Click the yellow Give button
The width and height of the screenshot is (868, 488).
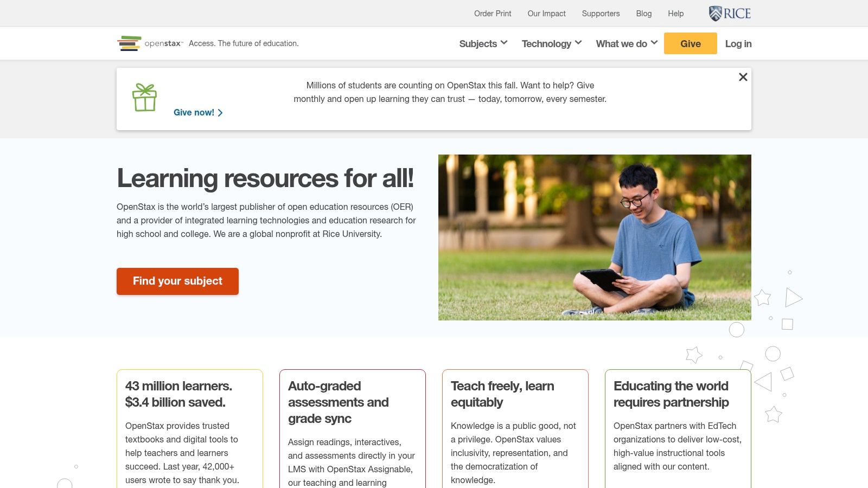(x=691, y=43)
